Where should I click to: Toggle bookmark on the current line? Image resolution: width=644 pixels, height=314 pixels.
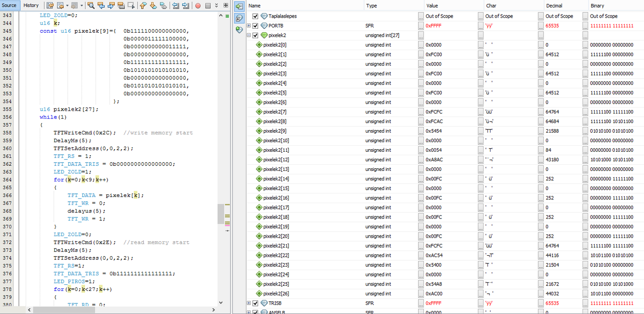tap(163, 6)
